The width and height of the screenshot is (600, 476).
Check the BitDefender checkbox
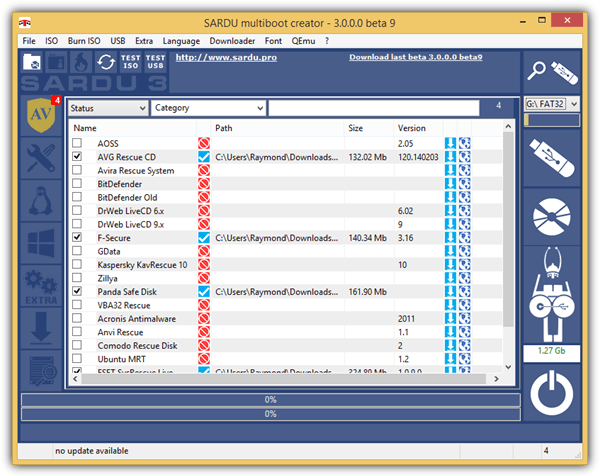(77, 183)
